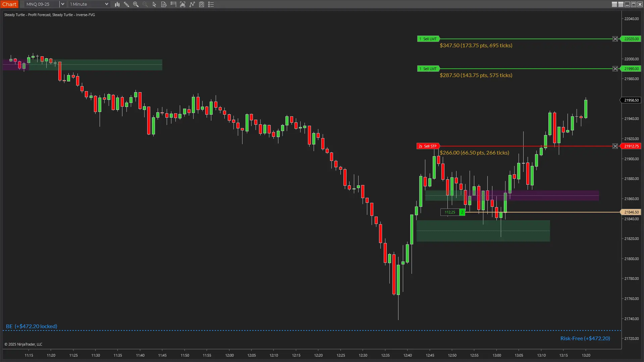Click the © 2025 NinjaTrader, LLC text

(23, 344)
